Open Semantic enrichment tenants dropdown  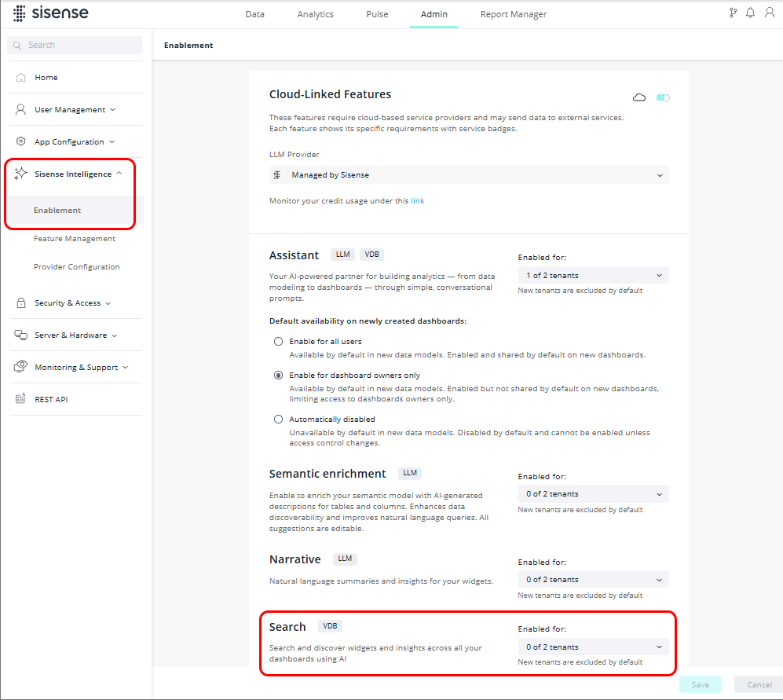pos(593,493)
